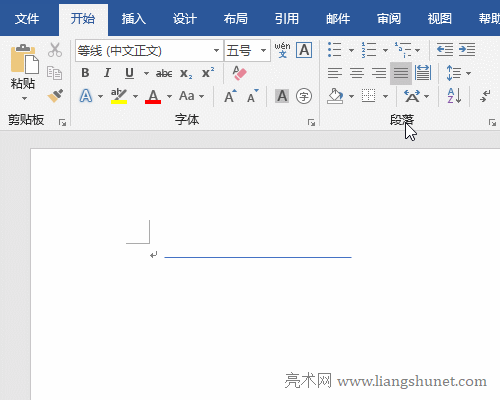
Task: Apply the red font color swatch
Action: point(153,97)
